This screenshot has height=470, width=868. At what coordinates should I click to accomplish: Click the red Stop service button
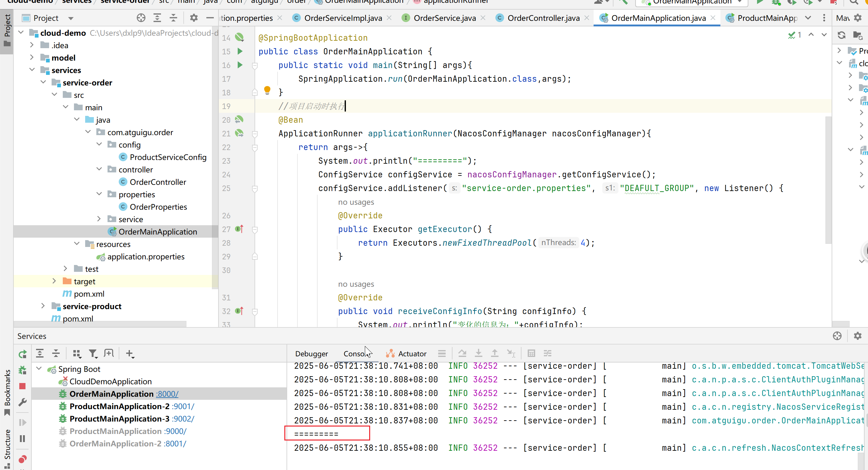click(22, 386)
